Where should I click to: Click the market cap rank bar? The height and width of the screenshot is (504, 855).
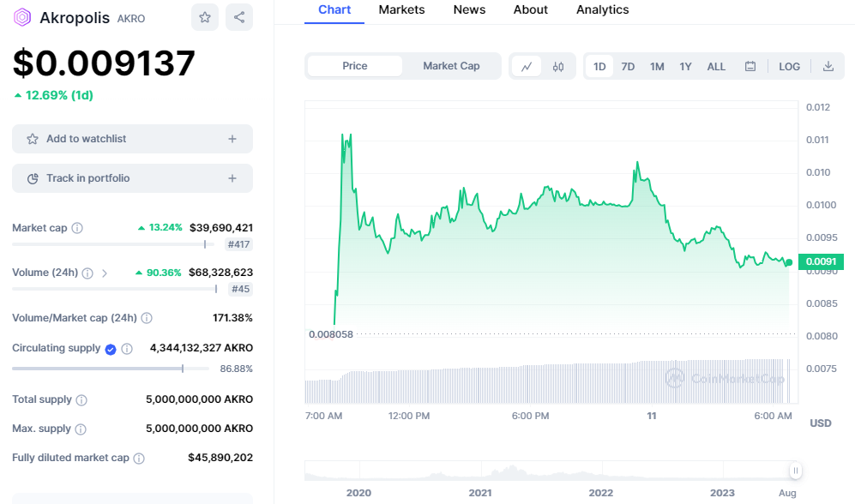click(113, 244)
